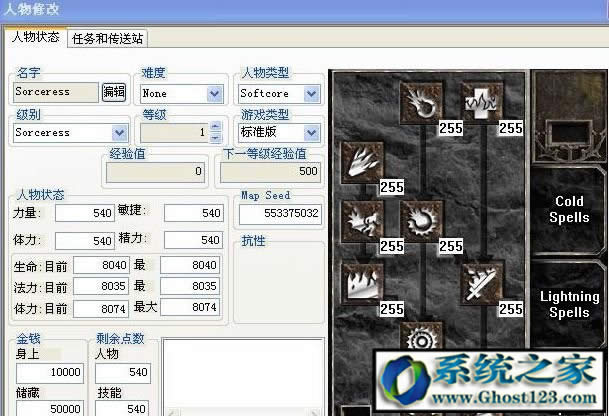Increase the 等级 level spinner value

click(215, 127)
